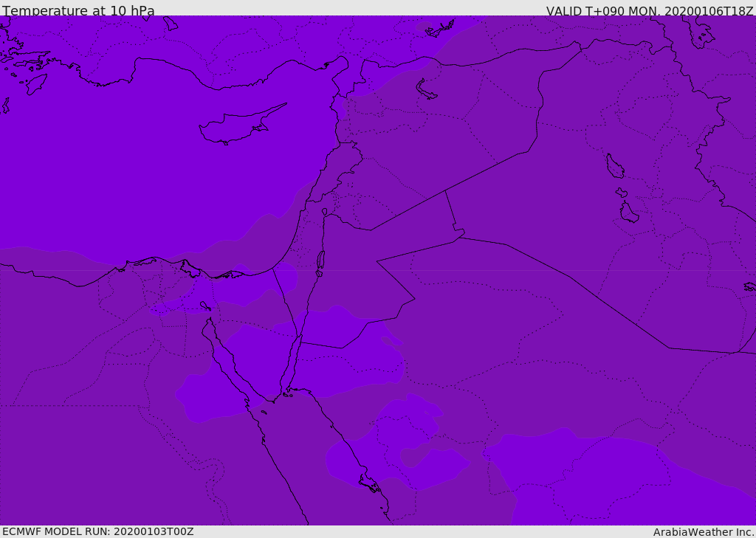Click the 'ArabiaWeather Inc' credit text
The image size is (756, 538).
[704, 532]
